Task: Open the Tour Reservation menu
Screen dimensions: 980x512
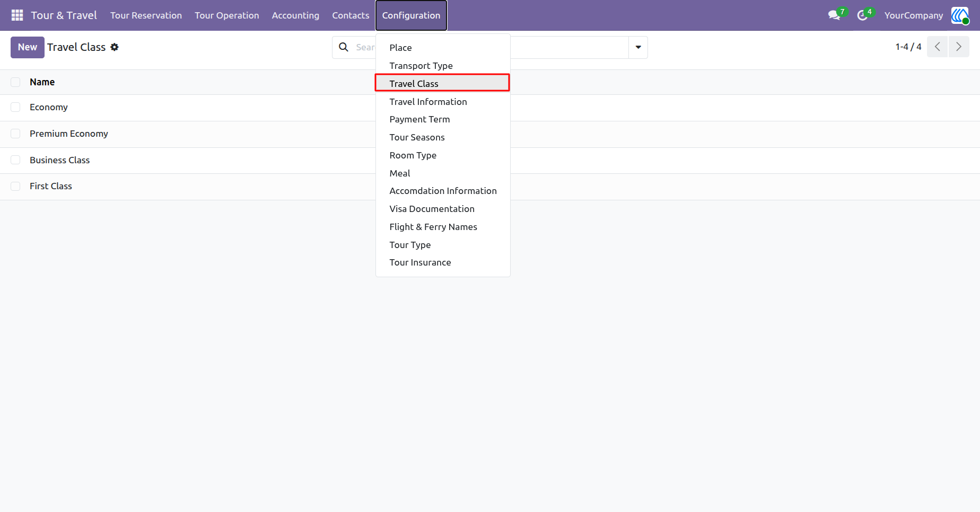Action: tap(146, 15)
